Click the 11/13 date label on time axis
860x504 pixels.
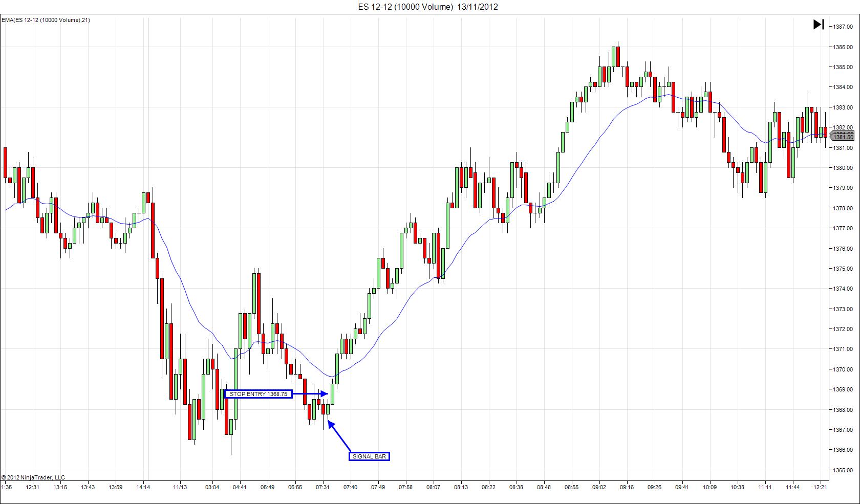pyautogui.click(x=180, y=487)
